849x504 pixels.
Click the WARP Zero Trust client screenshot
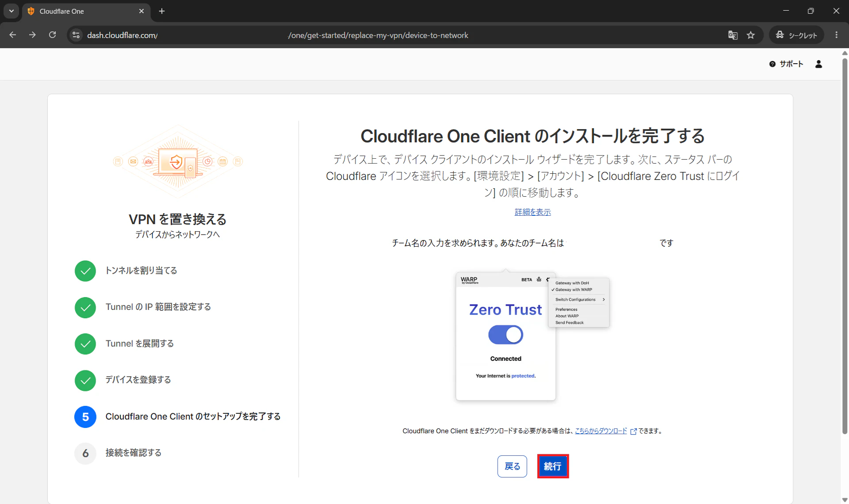coord(532,335)
